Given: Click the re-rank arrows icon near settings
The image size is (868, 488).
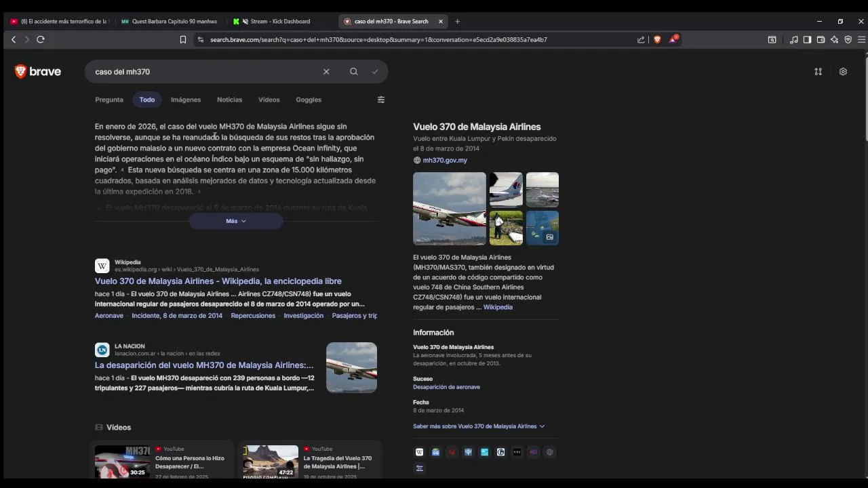Looking at the screenshot, I should tap(818, 71).
